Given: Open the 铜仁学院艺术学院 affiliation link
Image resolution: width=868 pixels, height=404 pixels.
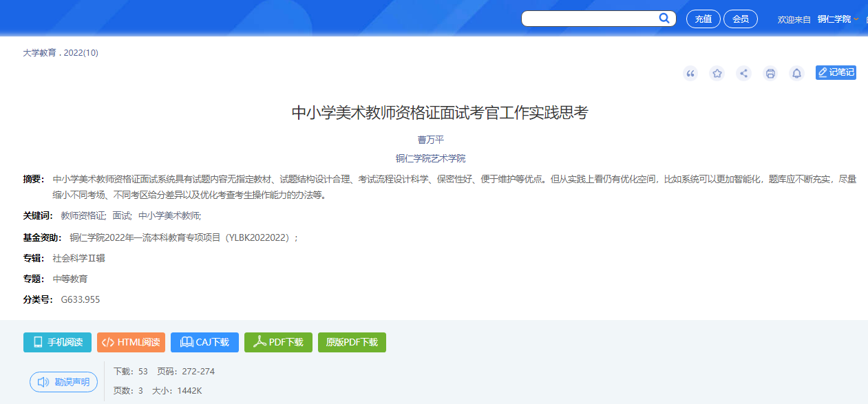Looking at the screenshot, I should [x=430, y=158].
